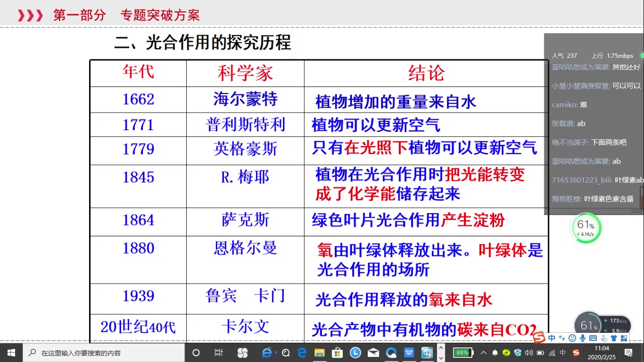Open the pinwheel fan app on taskbar

pos(243,353)
